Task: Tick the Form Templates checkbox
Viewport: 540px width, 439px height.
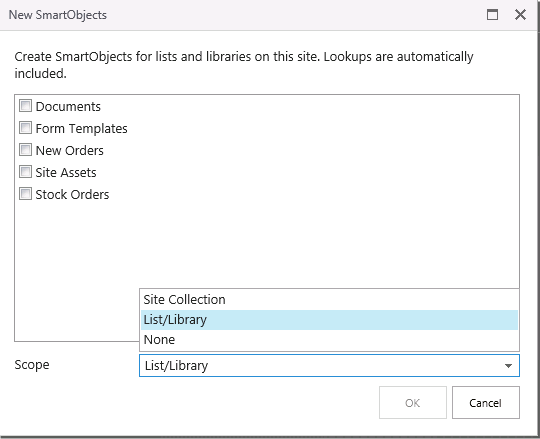Action: [x=25, y=128]
